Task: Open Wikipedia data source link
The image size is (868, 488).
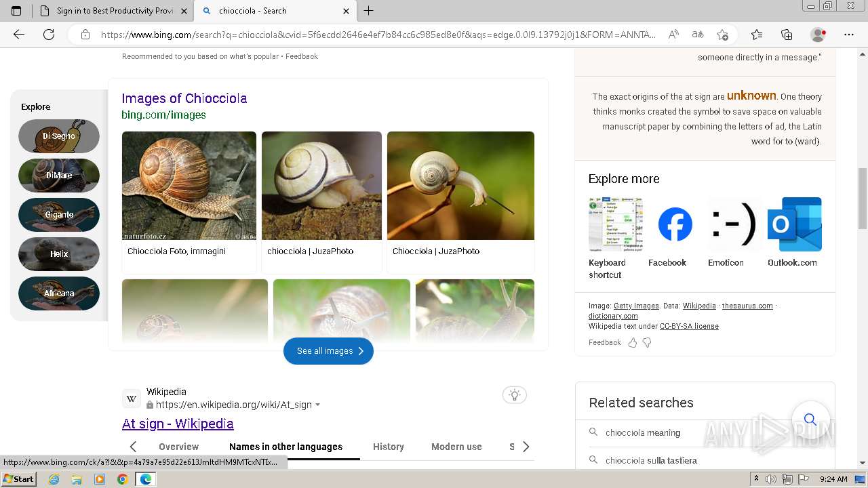Action: (x=699, y=306)
